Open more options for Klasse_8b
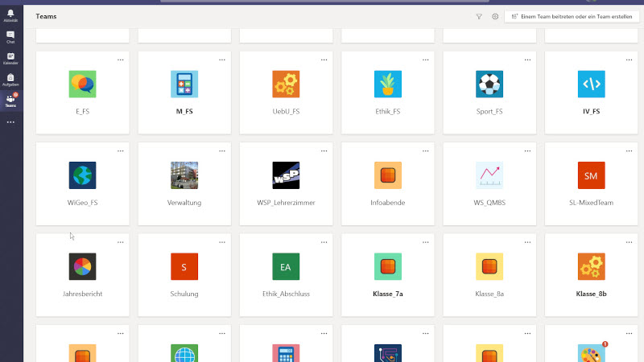 (630, 242)
